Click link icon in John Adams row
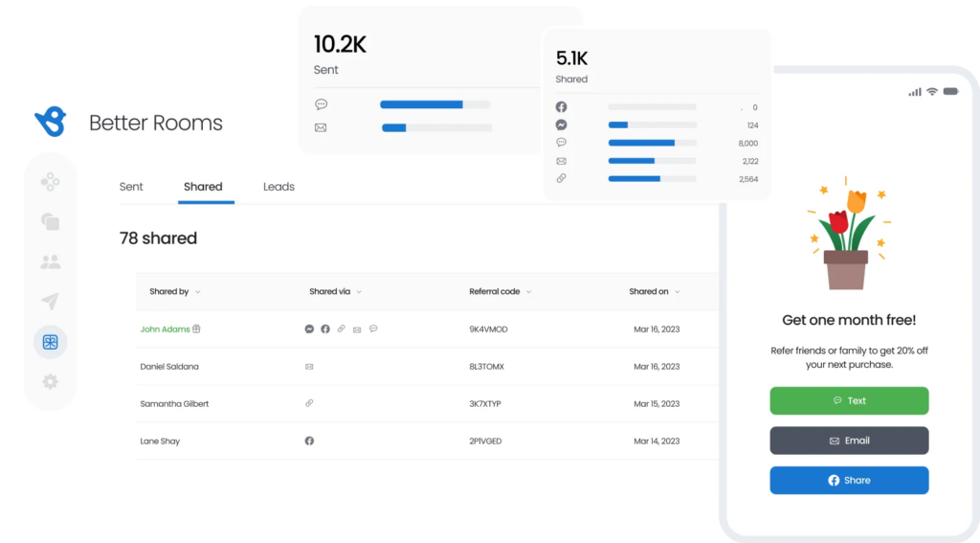This screenshot has height=543, width=980. click(x=342, y=328)
